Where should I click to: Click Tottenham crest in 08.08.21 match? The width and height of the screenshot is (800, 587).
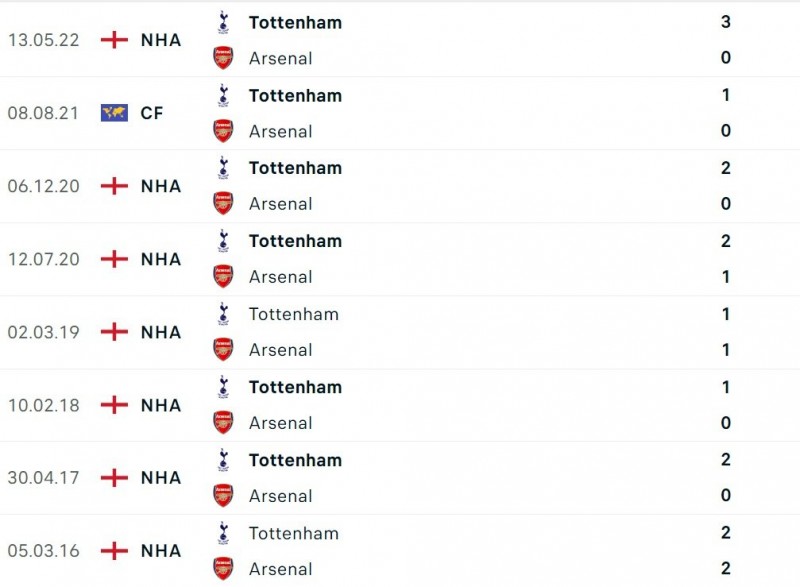point(223,95)
